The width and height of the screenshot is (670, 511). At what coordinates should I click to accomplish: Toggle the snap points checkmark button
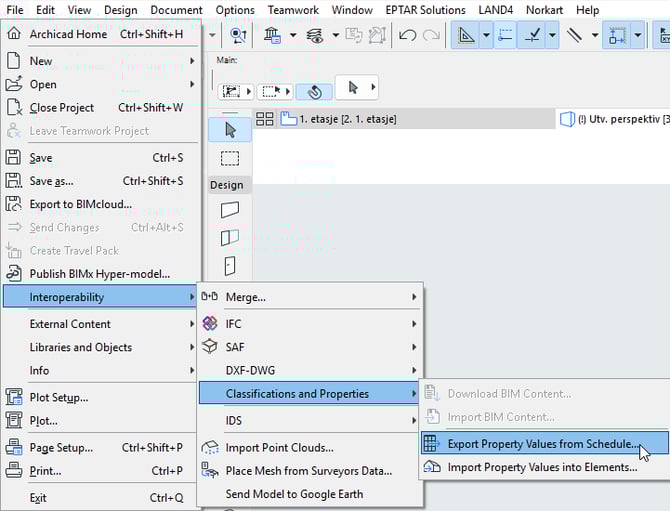[x=532, y=35]
